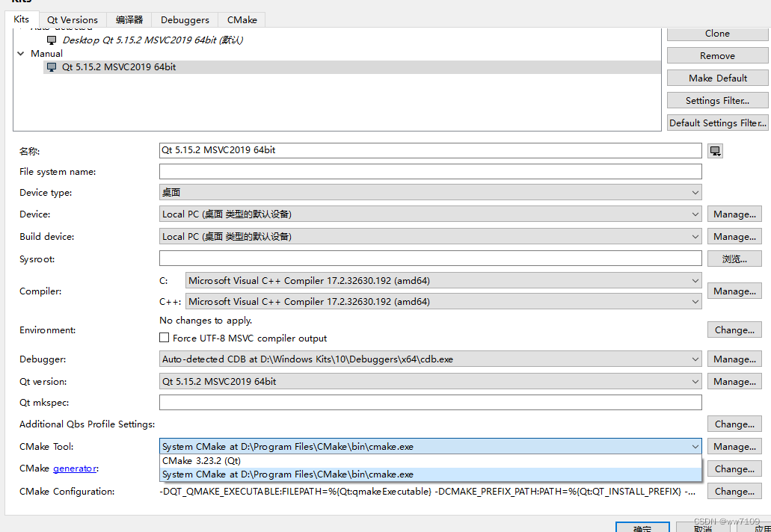Click the generator link
This screenshot has height=532, width=771.
click(75, 468)
